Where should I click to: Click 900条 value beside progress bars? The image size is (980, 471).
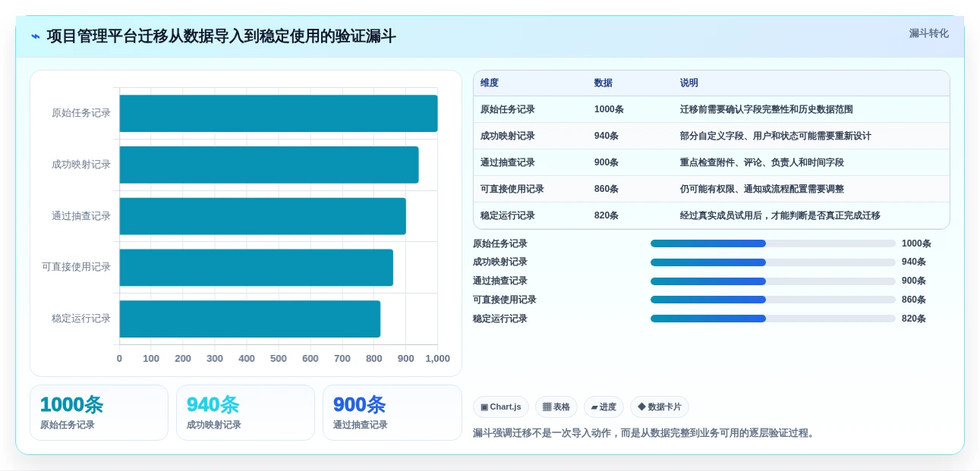(x=914, y=281)
